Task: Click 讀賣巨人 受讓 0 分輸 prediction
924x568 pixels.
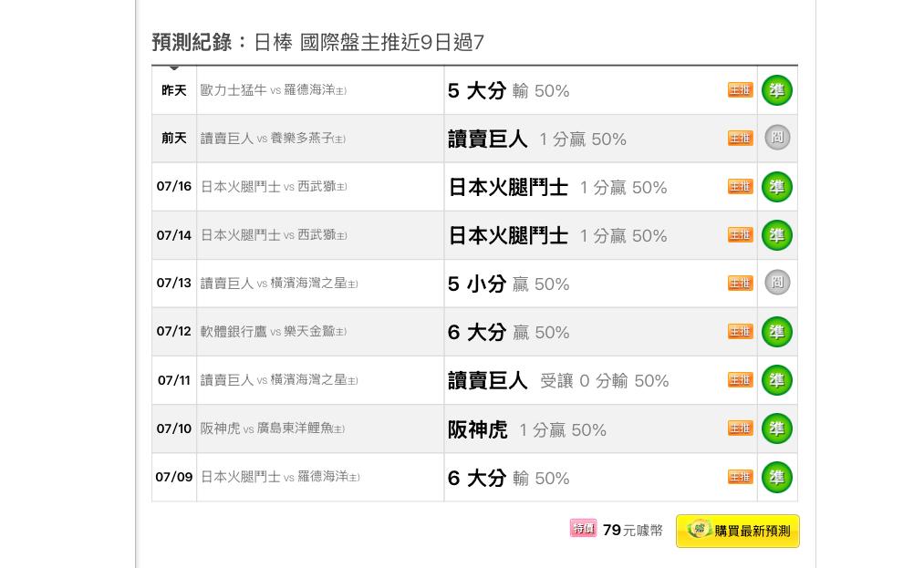Action: coord(558,380)
